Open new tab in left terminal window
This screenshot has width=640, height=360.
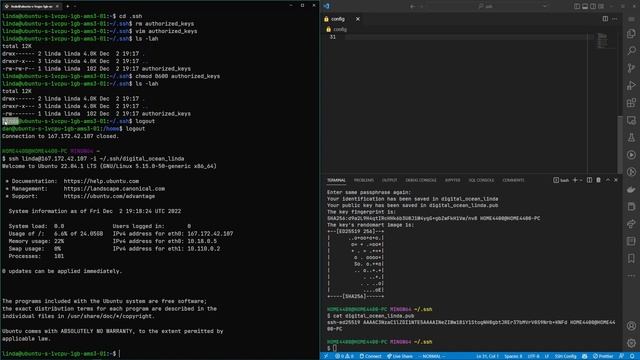[67, 6]
